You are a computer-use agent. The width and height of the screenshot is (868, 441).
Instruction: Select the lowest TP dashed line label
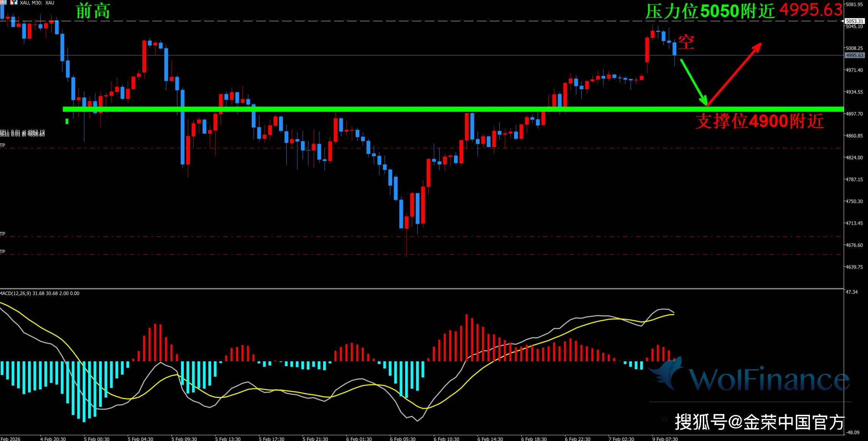[x=3, y=252]
